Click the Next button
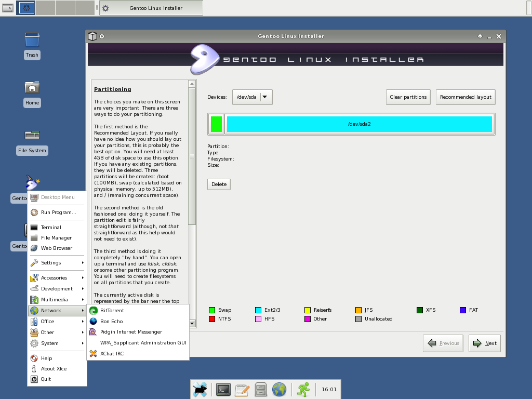Viewport: 532px width, 399px height. pyautogui.click(x=485, y=343)
